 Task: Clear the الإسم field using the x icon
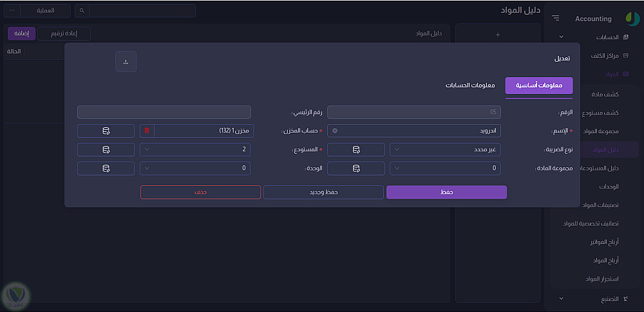coord(335,131)
